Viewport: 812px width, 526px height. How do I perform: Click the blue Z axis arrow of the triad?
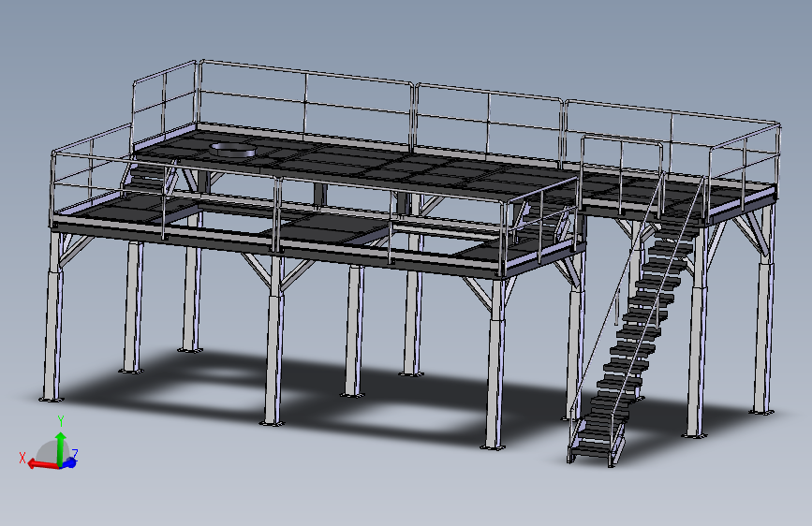pos(69,462)
